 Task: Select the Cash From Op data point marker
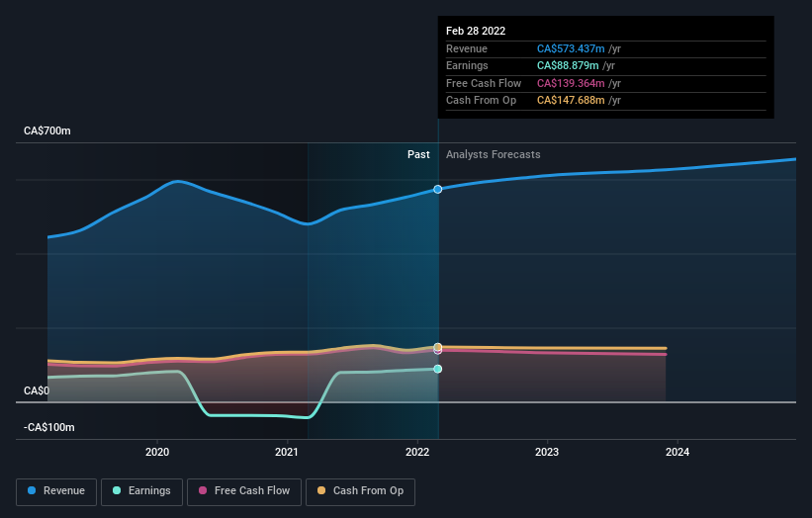click(437, 347)
